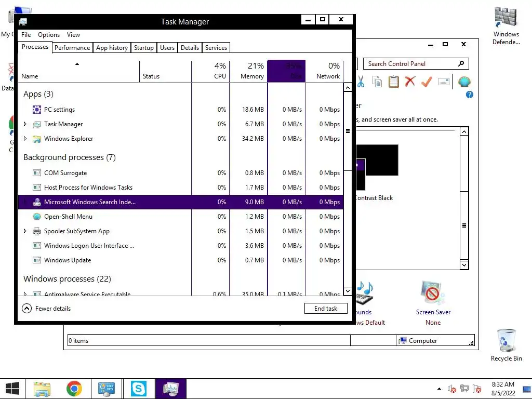This screenshot has width=532, height=399.
Task: Click the Screen Saver link text
Action: pyautogui.click(x=433, y=312)
